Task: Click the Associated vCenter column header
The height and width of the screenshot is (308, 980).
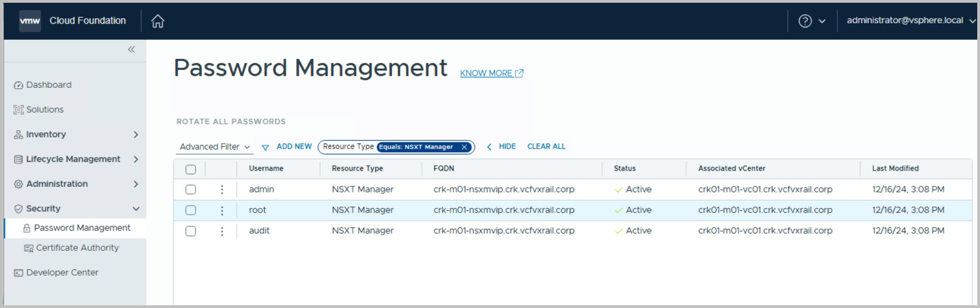Action: point(731,169)
